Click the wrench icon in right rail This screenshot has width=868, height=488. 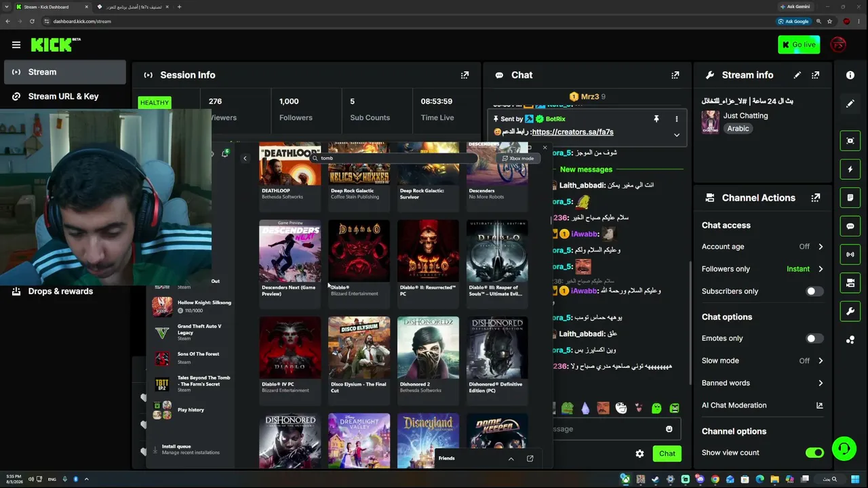[850, 312]
